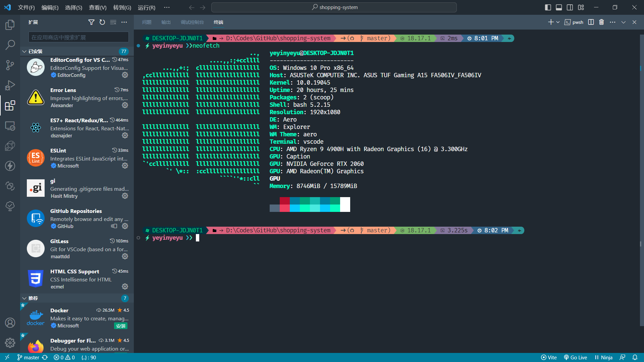
Task: Open the Go menu
Action: tap(122, 7)
